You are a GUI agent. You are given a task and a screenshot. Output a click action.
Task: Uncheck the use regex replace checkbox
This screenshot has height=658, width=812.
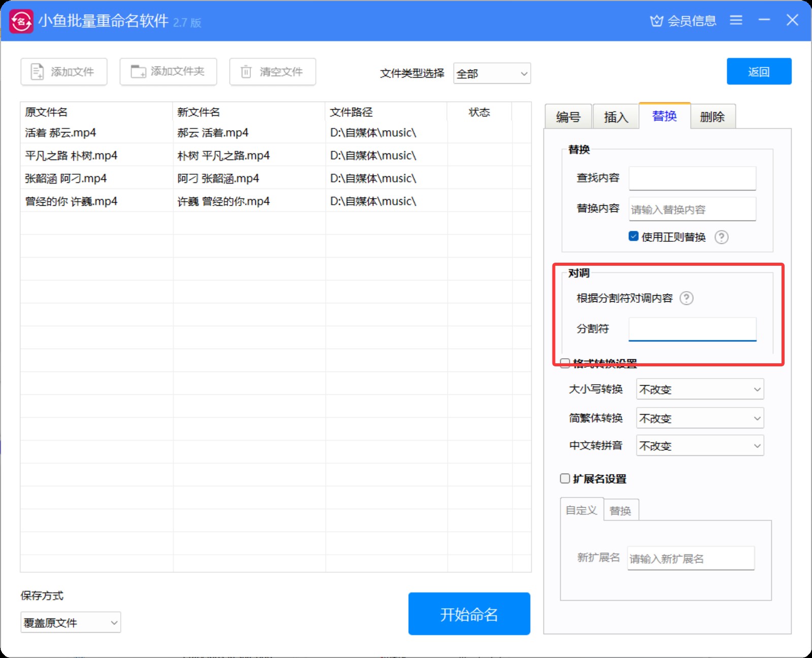(x=633, y=236)
